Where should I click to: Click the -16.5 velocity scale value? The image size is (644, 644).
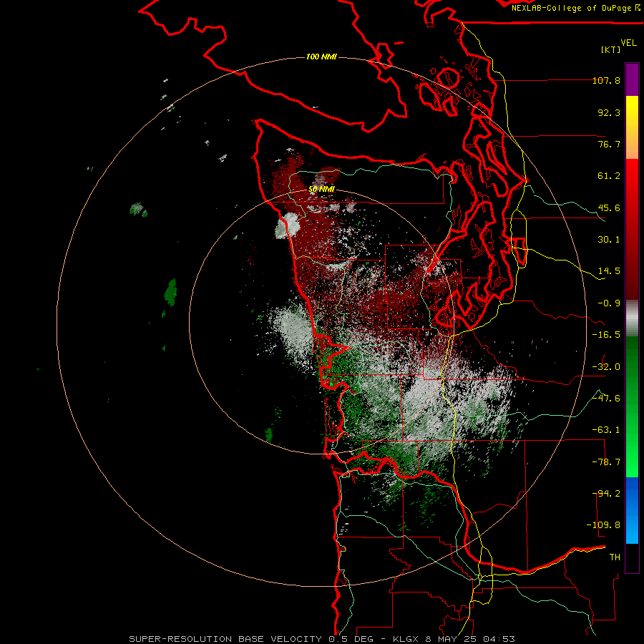606,335
